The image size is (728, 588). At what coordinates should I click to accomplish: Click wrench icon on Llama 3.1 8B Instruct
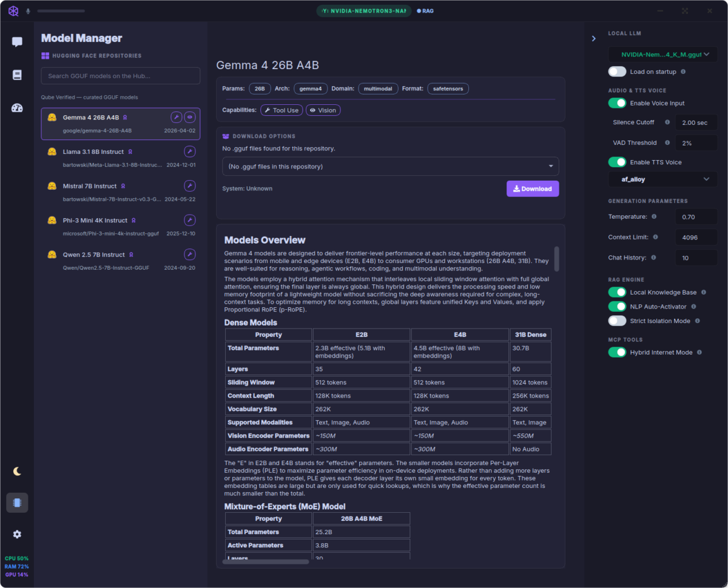[x=190, y=152]
